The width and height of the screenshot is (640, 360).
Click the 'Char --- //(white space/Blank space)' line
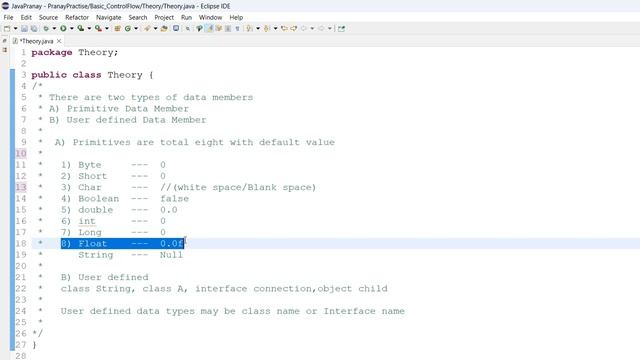(188, 187)
